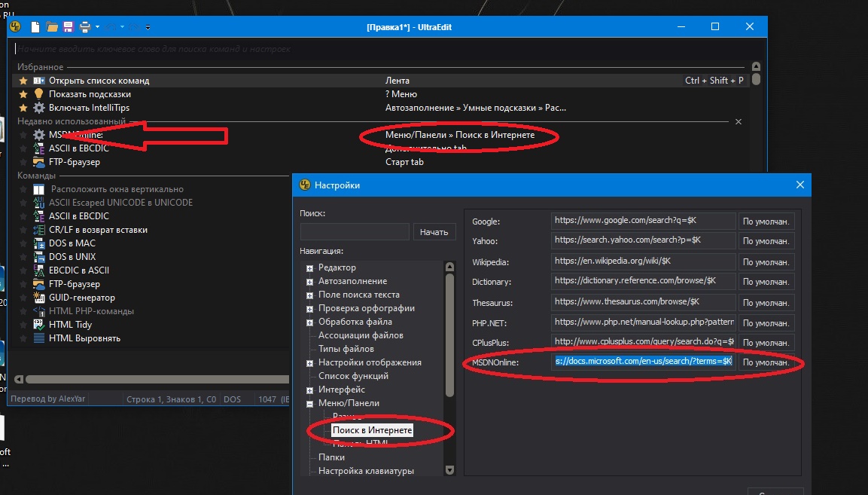The width and height of the screenshot is (868, 495).
Task: Click the printer icon in the toolbar
Action: click(x=85, y=26)
